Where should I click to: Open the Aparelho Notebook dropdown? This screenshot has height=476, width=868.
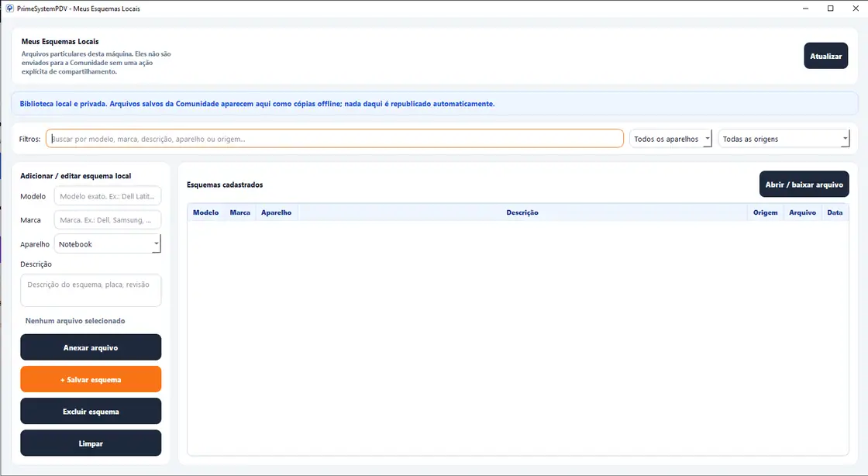click(x=108, y=244)
